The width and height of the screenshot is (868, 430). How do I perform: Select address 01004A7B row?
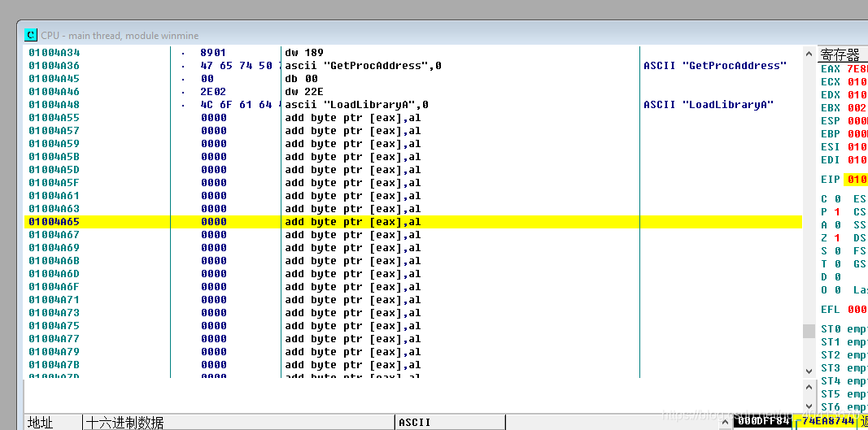click(x=55, y=365)
